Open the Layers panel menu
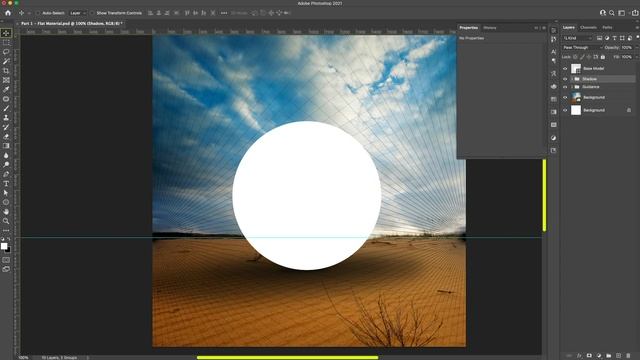Screen dimensions: 640x360 click(637, 28)
